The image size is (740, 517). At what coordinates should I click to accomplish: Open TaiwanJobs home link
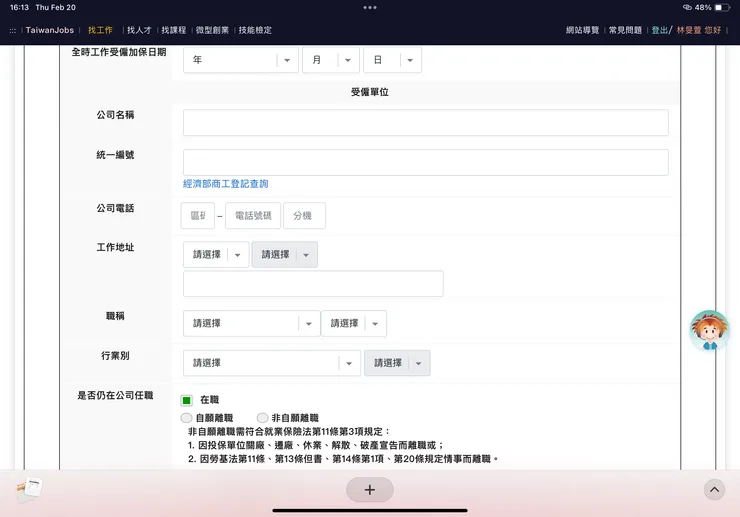(x=50, y=30)
